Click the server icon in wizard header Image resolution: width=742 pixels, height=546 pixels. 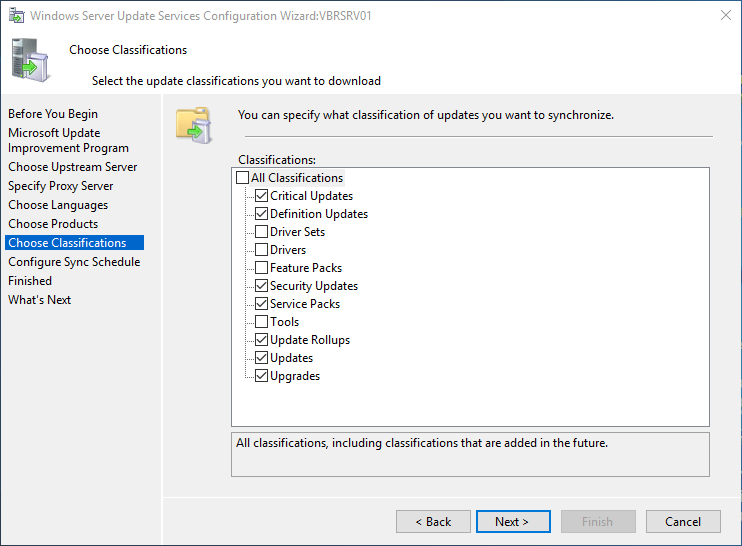[30, 58]
